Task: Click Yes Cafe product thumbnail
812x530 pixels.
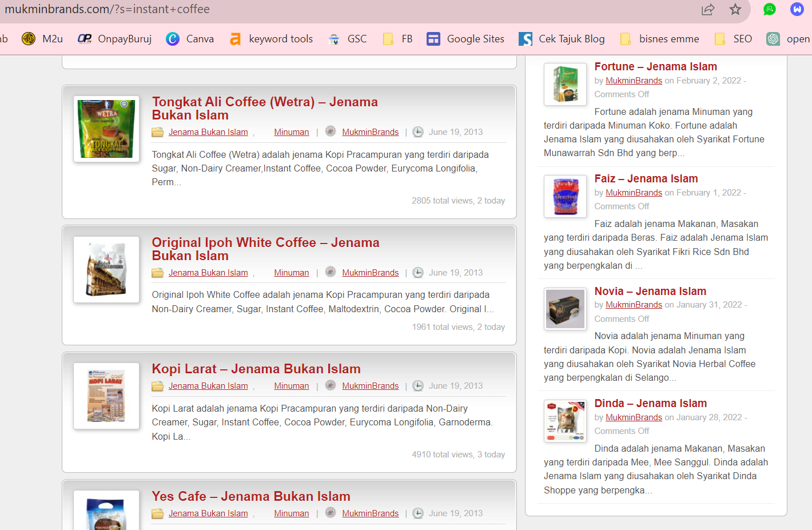Action: pyautogui.click(x=106, y=510)
